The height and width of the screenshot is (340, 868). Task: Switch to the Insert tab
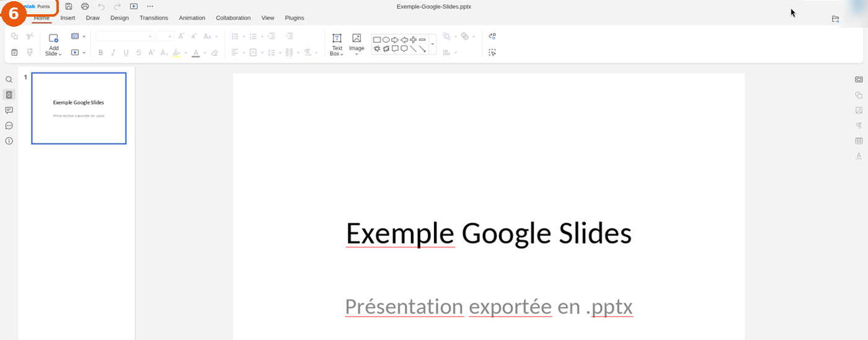pyautogui.click(x=68, y=18)
